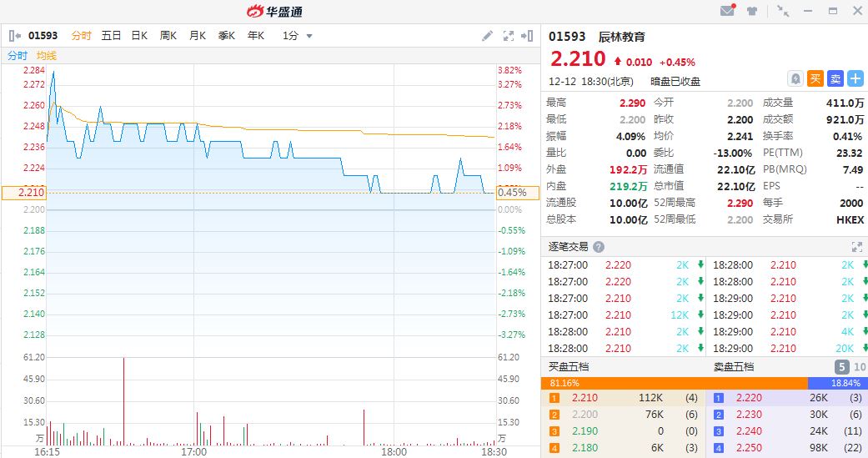Expand the 逐笔交易 tick list to full view
This screenshot has width=868, height=458.
coord(856,247)
